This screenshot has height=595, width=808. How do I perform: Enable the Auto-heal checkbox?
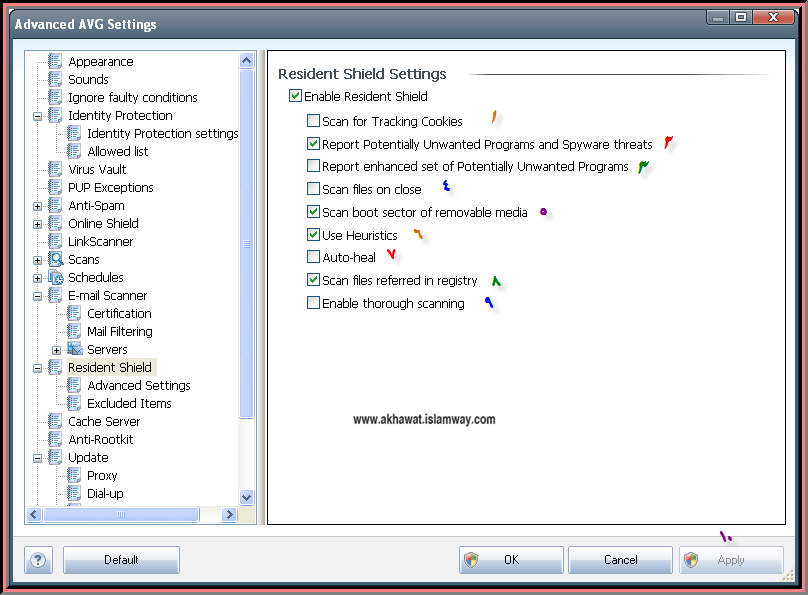pos(313,257)
